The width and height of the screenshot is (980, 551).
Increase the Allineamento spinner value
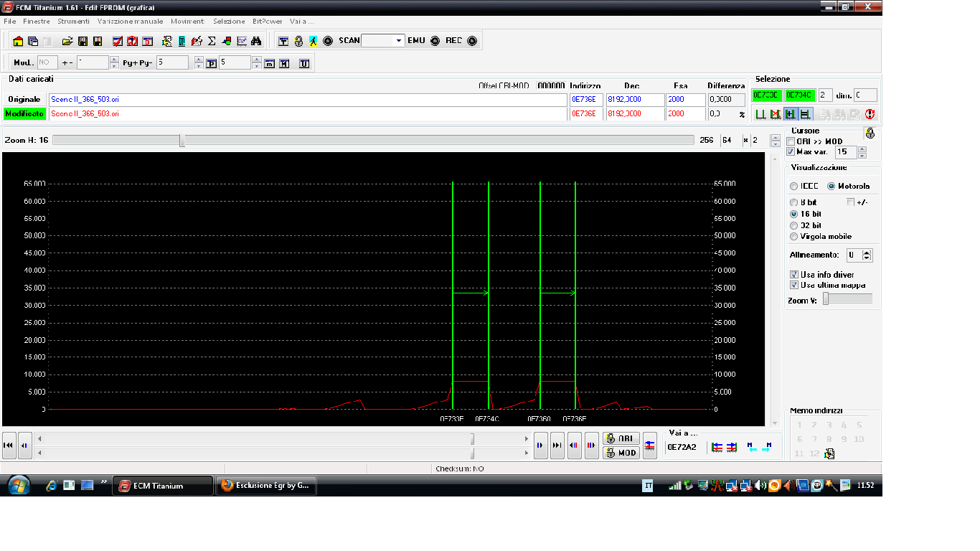click(x=867, y=253)
